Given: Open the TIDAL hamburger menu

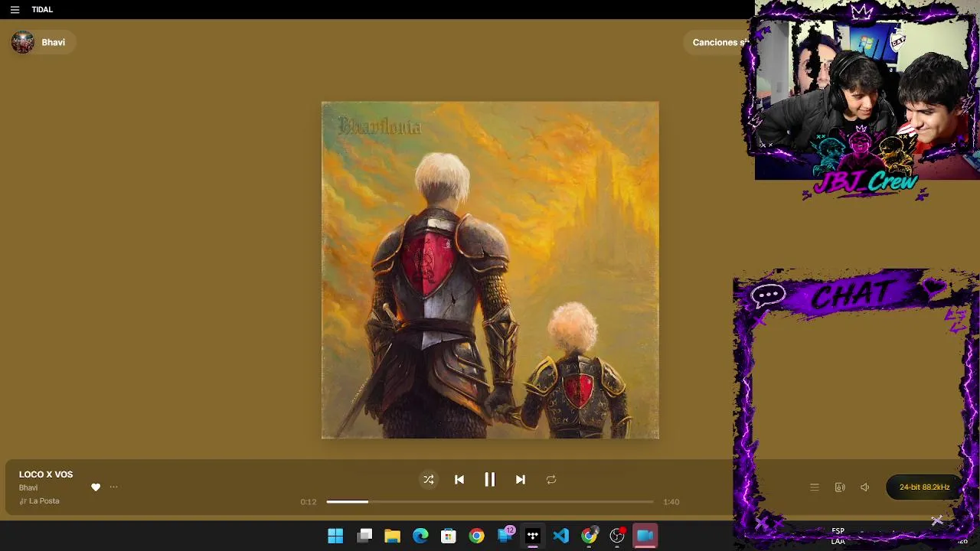Looking at the screenshot, I should click(x=15, y=10).
